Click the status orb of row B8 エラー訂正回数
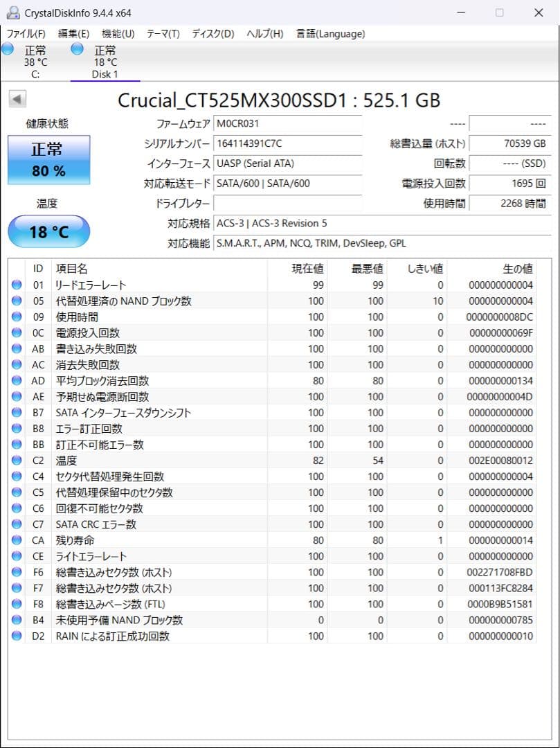The height and width of the screenshot is (748, 560). 17,429
